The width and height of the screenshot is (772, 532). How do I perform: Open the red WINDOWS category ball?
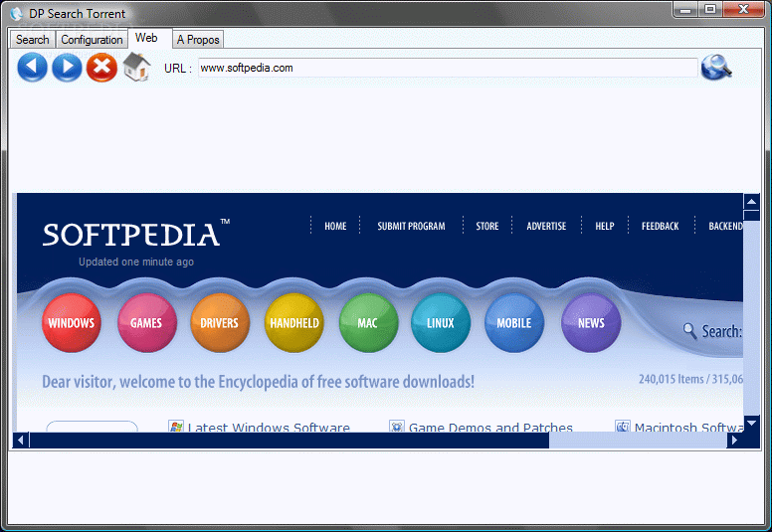(x=72, y=323)
